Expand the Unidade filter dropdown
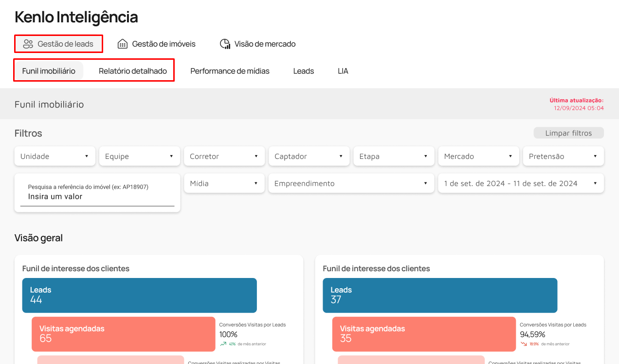Viewport: 619px width, 364px height. (x=55, y=156)
